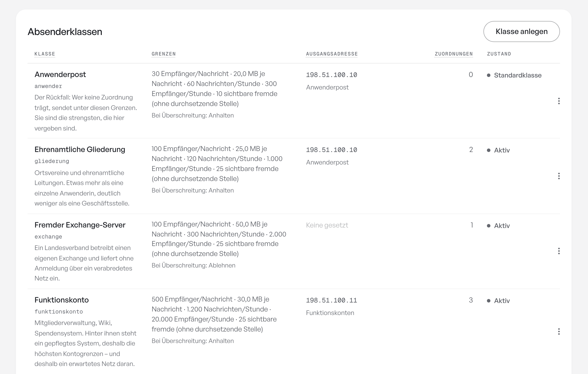The image size is (588, 374).
Task: Open the Fremder Exchange-Server row's actions menu
Action: point(559,251)
